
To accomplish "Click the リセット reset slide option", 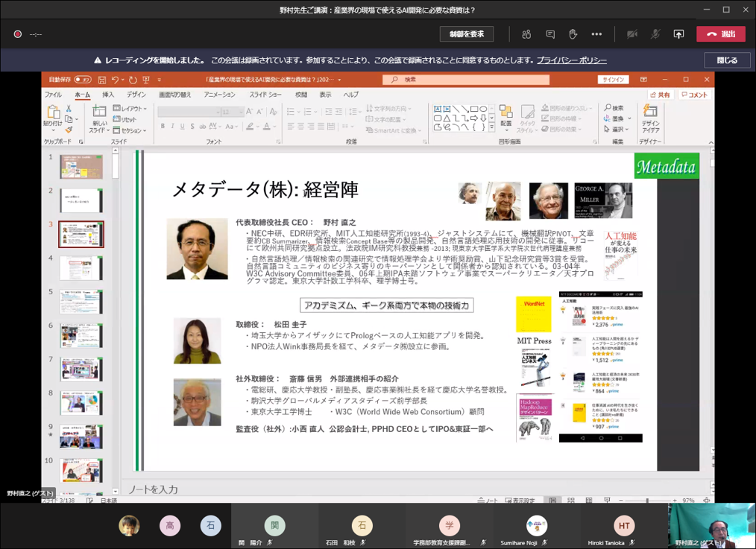I will (x=125, y=119).
